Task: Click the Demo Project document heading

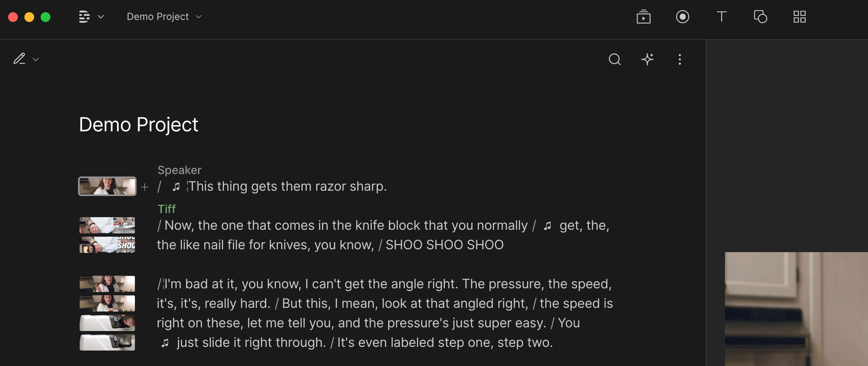Action: pos(139,124)
